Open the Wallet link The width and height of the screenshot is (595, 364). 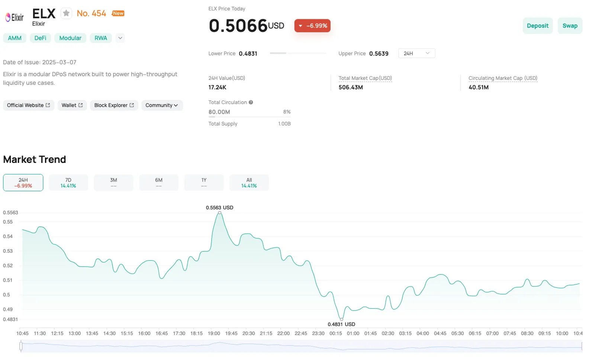tap(72, 105)
